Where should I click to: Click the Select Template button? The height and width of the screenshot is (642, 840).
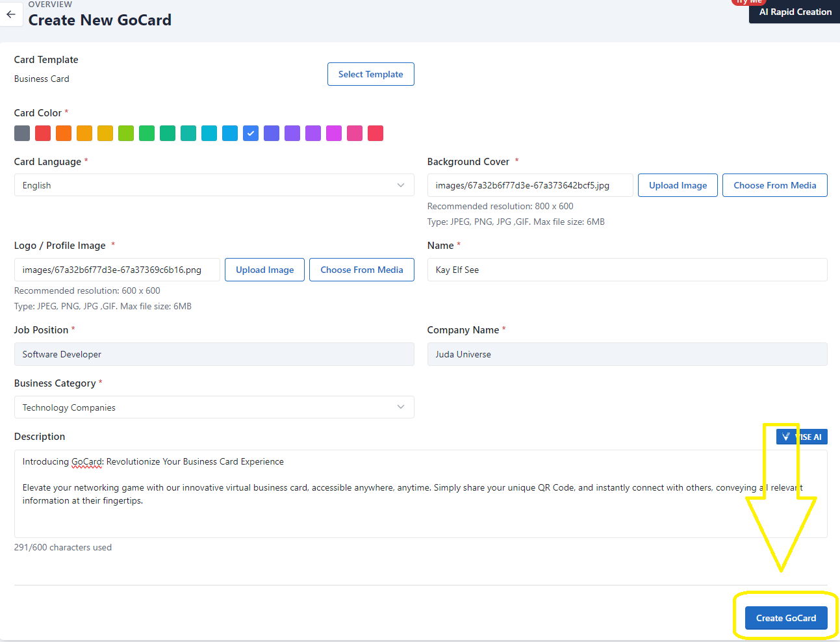tap(370, 74)
